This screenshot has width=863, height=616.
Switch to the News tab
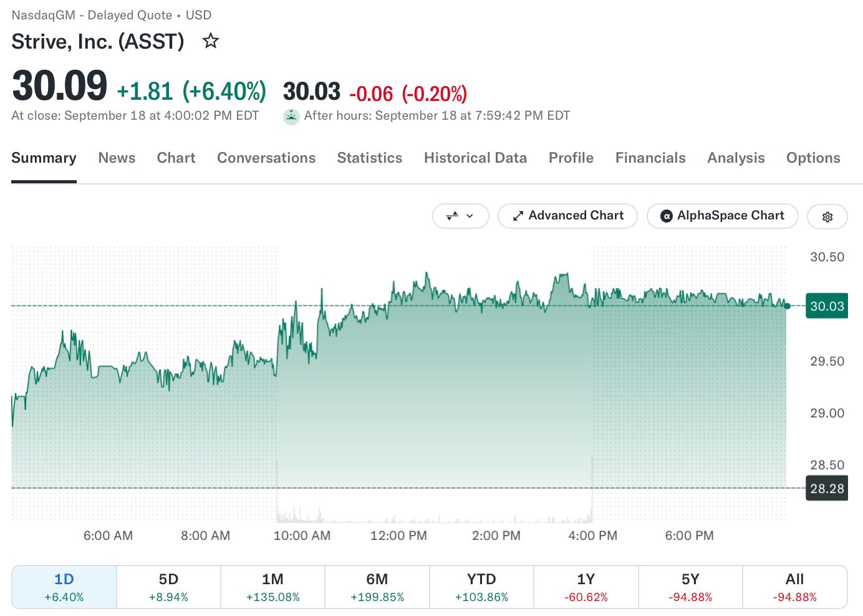click(117, 158)
